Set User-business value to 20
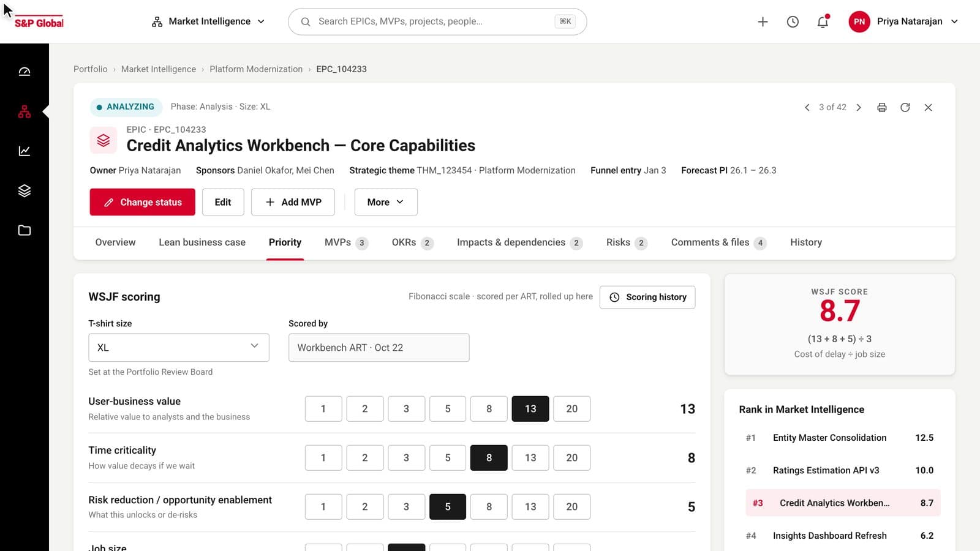980x551 pixels. click(571, 409)
